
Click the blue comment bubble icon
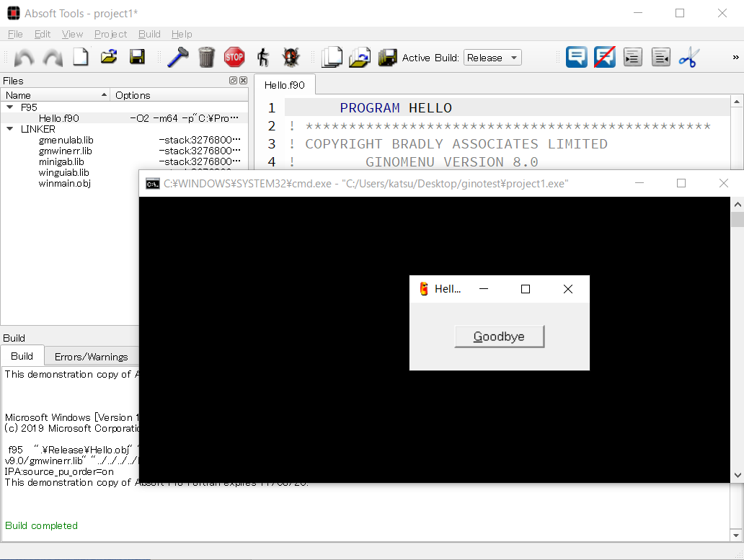tap(577, 58)
